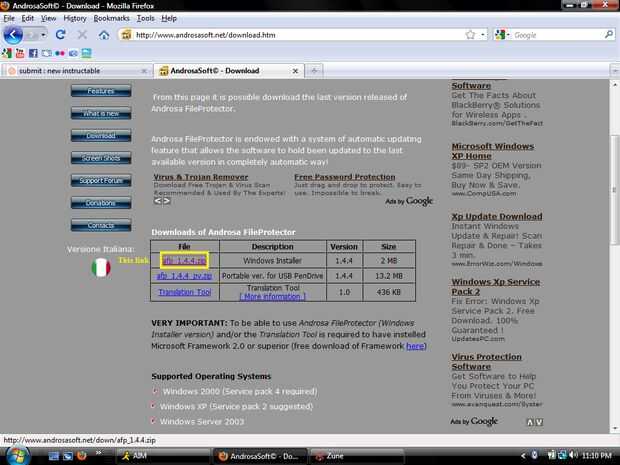Open the address bar history dropdown
The height and width of the screenshot is (465, 620).
pos(482,35)
